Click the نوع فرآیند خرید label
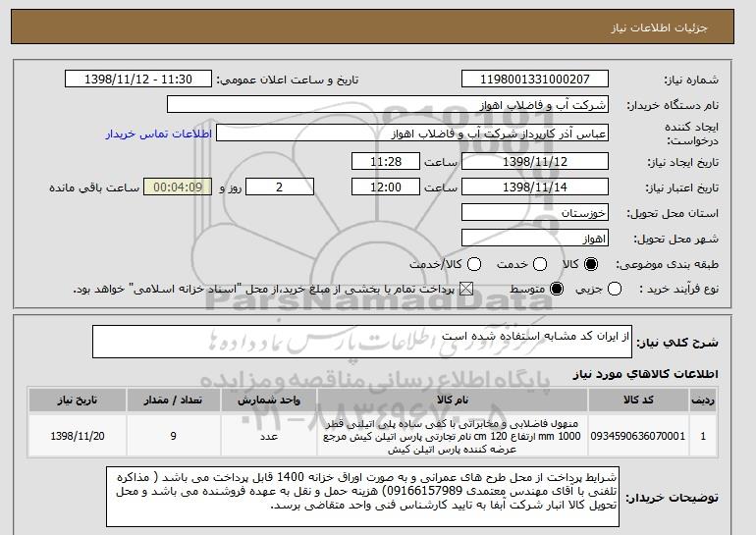 click(x=678, y=290)
